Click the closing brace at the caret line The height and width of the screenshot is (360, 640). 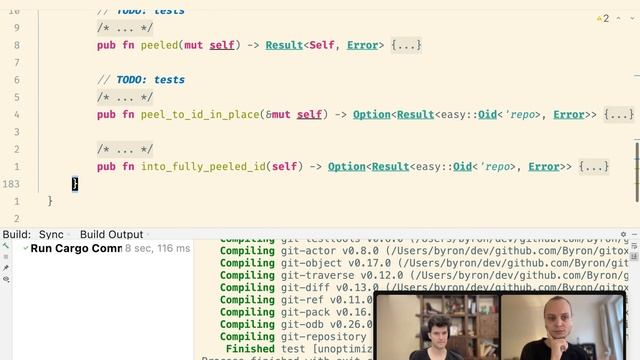[75, 184]
